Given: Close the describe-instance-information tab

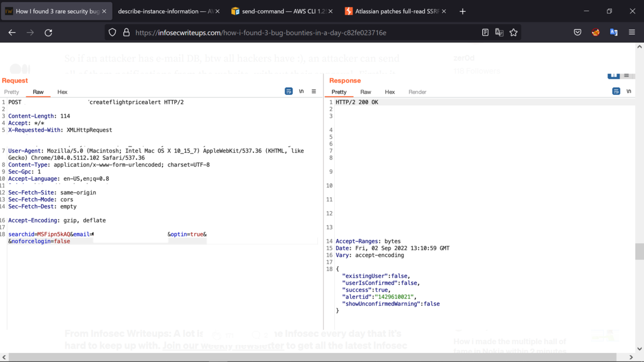Looking at the screenshot, I should click(217, 11).
